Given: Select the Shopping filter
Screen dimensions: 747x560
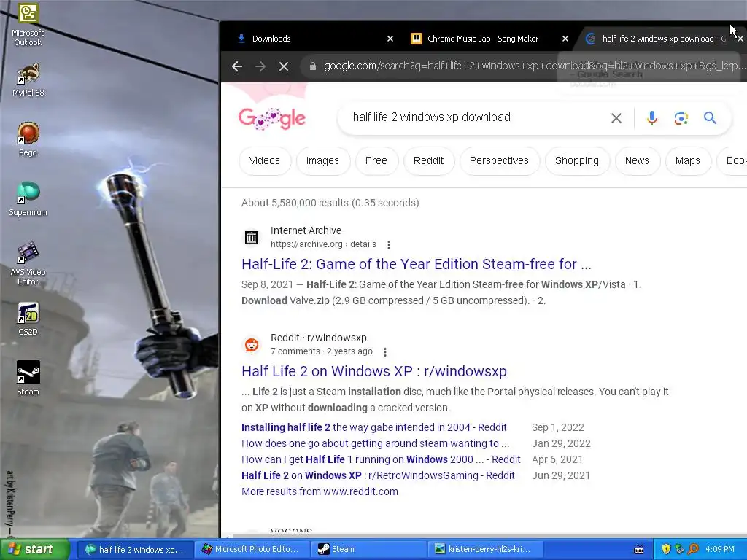Looking at the screenshot, I should (x=577, y=161).
